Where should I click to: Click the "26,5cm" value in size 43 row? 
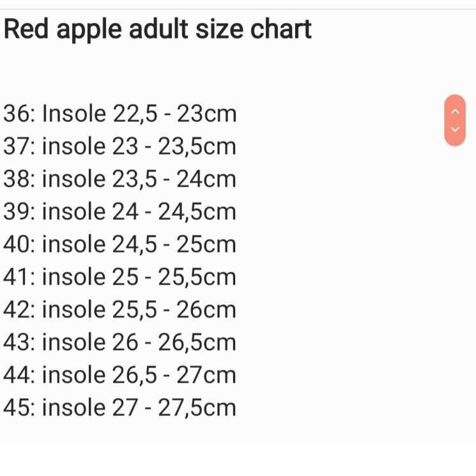click(197, 342)
